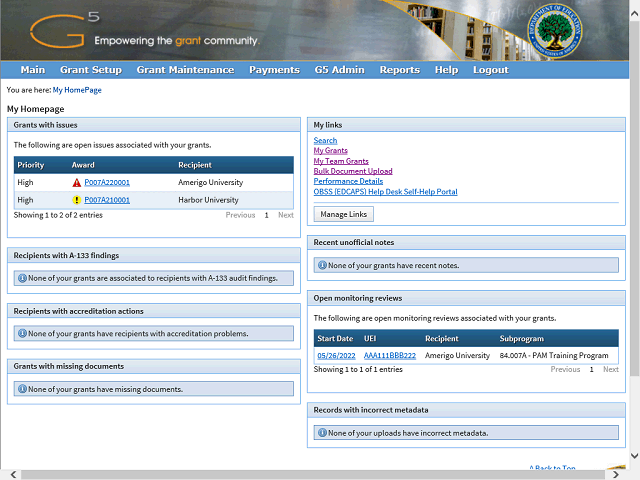
Task: Open the Grant Setup menu
Action: pyautogui.click(x=91, y=70)
